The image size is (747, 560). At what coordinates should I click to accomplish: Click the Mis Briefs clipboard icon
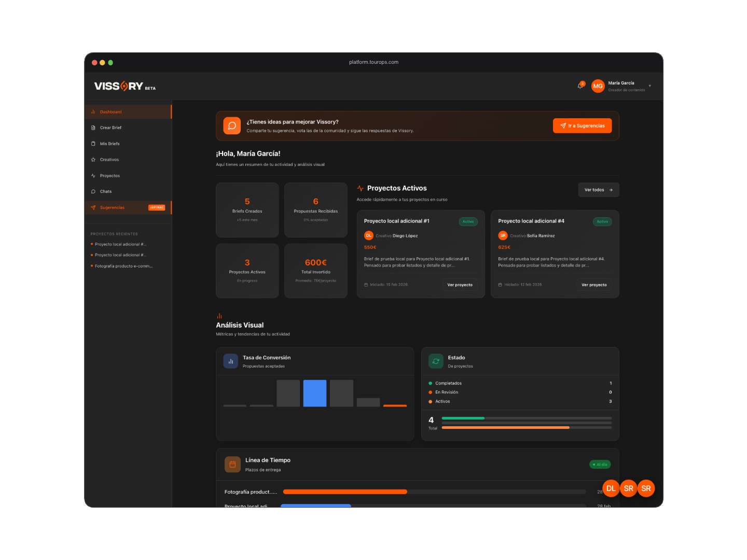pos(94,144)
